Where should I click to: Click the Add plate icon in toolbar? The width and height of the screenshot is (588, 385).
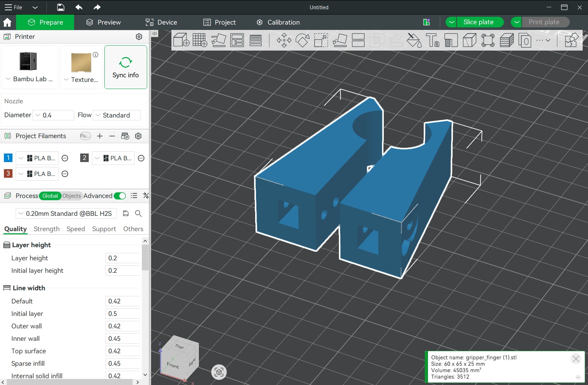tap(200, 40)
